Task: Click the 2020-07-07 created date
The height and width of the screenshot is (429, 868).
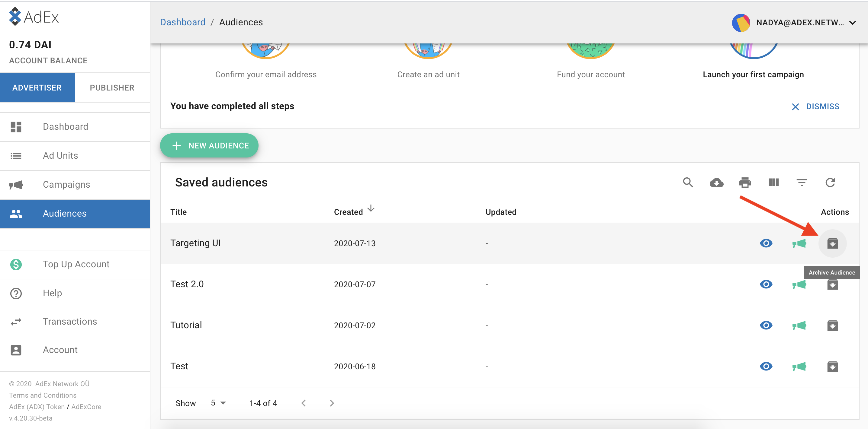Action: tap(355, 284)
